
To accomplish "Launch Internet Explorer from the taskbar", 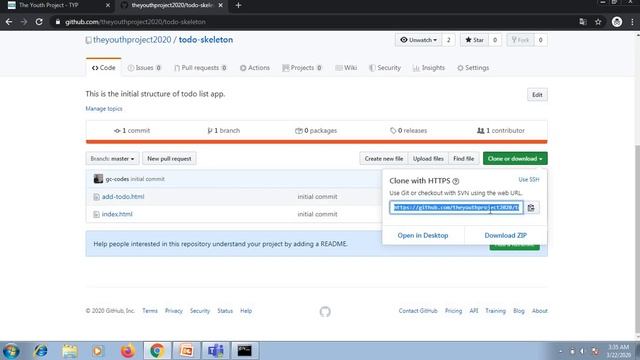I will tap(40, 351).
